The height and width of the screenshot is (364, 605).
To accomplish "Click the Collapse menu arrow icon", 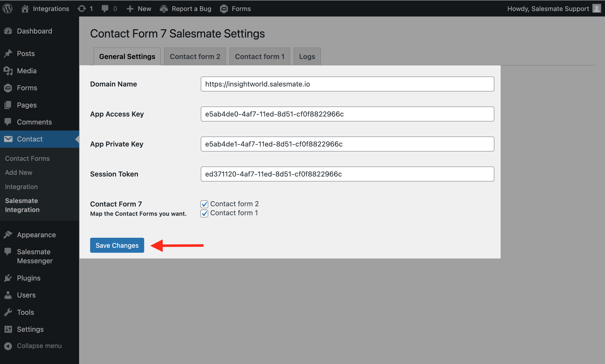I will click(8, 346).
